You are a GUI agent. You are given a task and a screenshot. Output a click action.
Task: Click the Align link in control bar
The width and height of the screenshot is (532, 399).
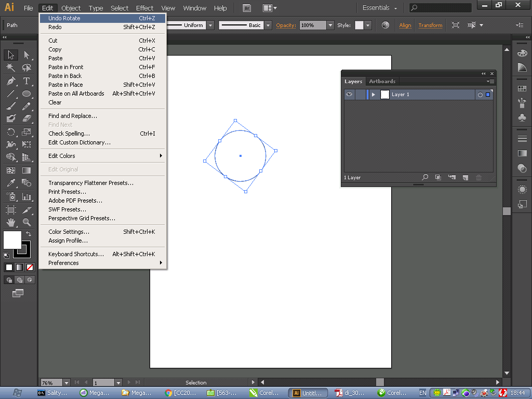pyautogui.click(x=405, y=25)
